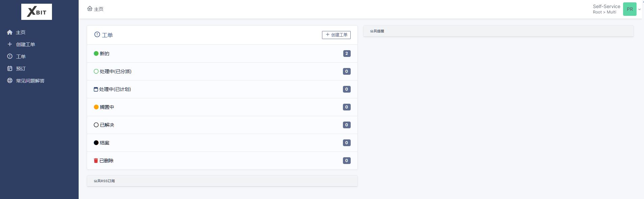Click the 创建工单 button in the card

336,35
